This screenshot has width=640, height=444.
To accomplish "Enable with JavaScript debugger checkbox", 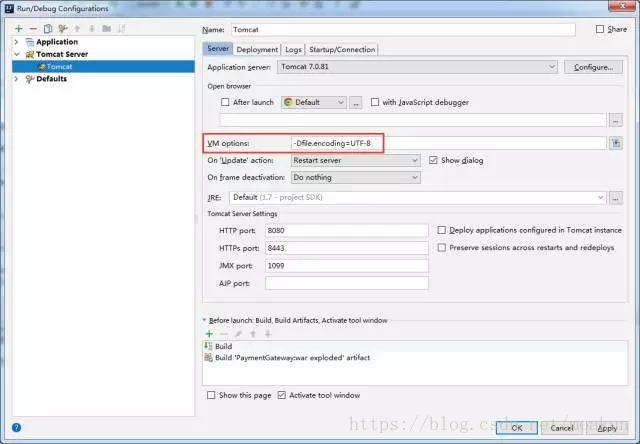I will 375,102.
